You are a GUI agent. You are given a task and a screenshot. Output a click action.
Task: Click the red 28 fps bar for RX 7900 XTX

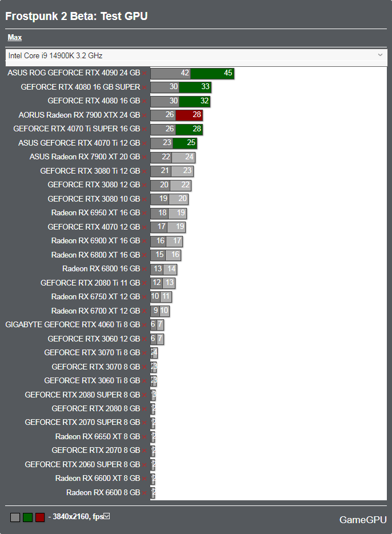(189, 115)
